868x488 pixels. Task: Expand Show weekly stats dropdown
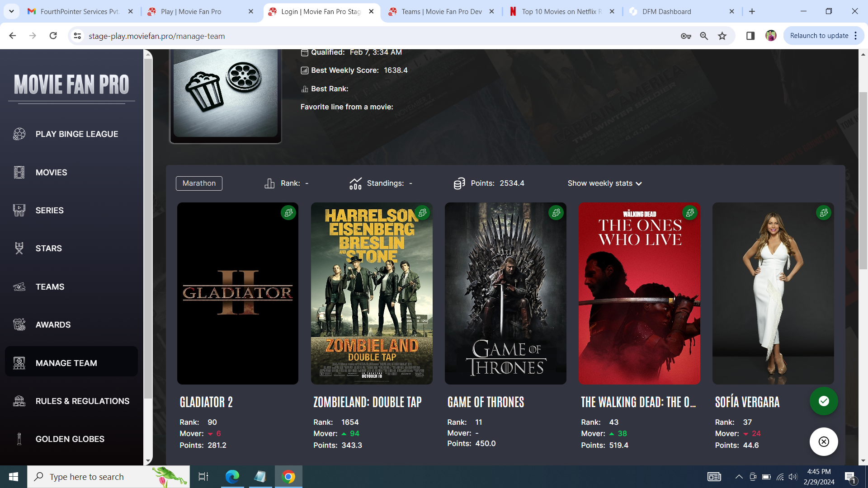point(604,183)
